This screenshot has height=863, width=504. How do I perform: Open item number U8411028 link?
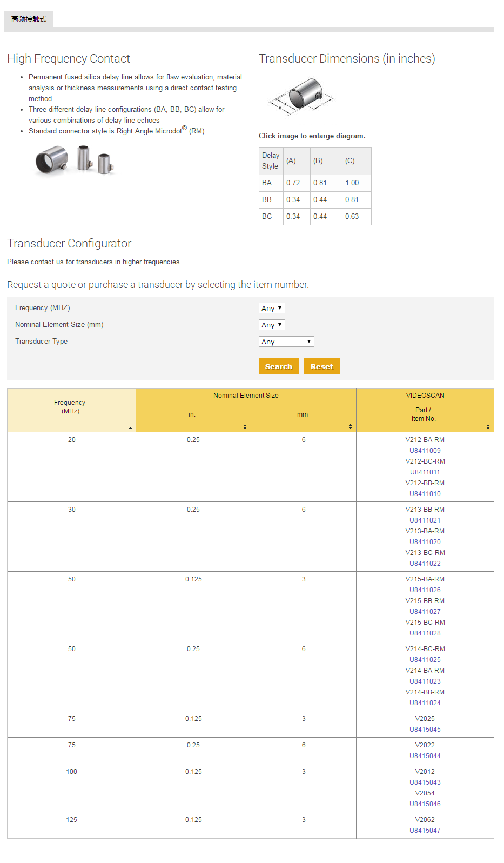pos(425,633)
